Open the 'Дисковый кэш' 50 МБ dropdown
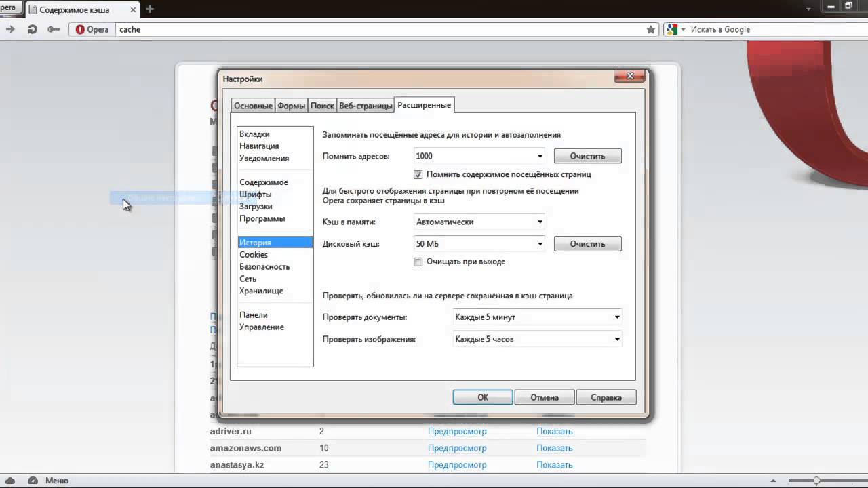The image size is (868, 488). [x=479, y=244]
